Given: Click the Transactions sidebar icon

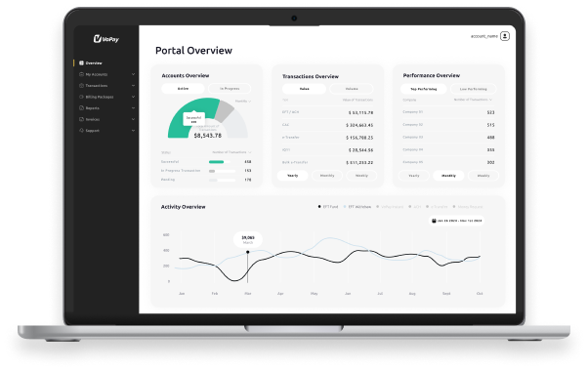Looking at the screenshot, I should coord(81,86).
